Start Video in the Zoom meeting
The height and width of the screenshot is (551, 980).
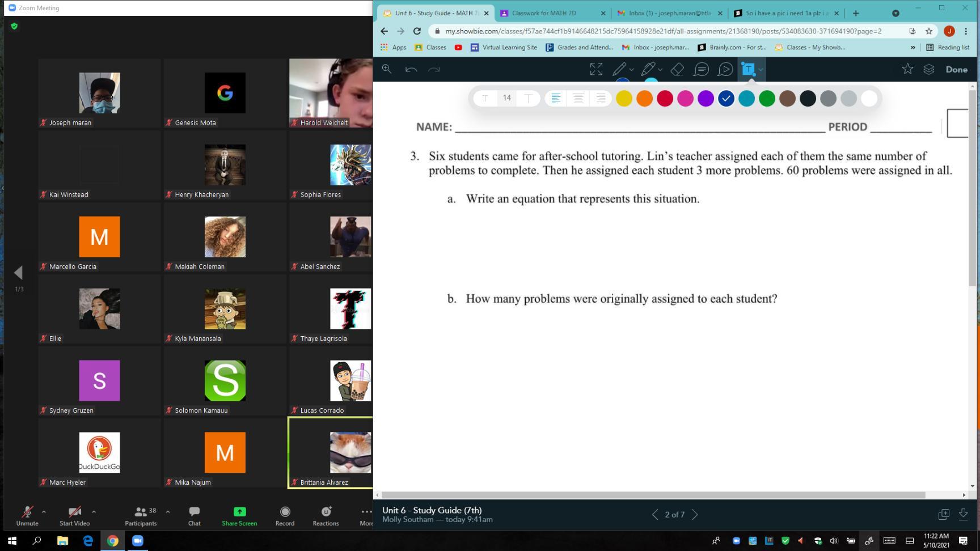(x=75, y=516)
